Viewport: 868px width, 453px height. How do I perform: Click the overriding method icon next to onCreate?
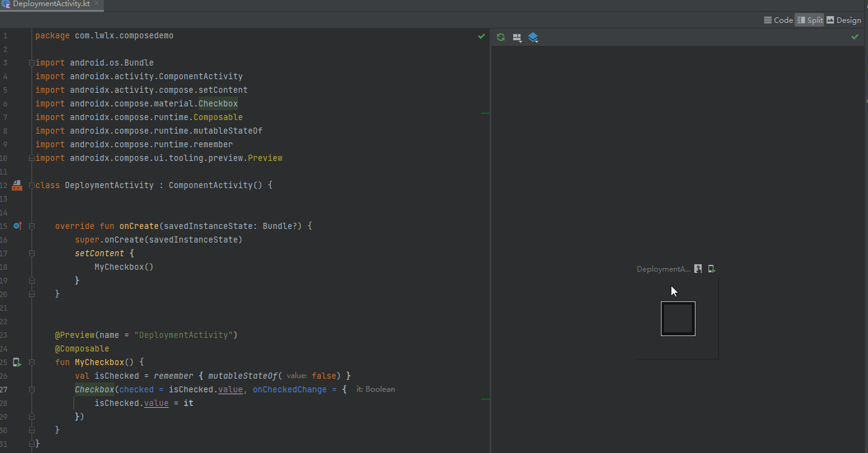(x=17, y=226)
